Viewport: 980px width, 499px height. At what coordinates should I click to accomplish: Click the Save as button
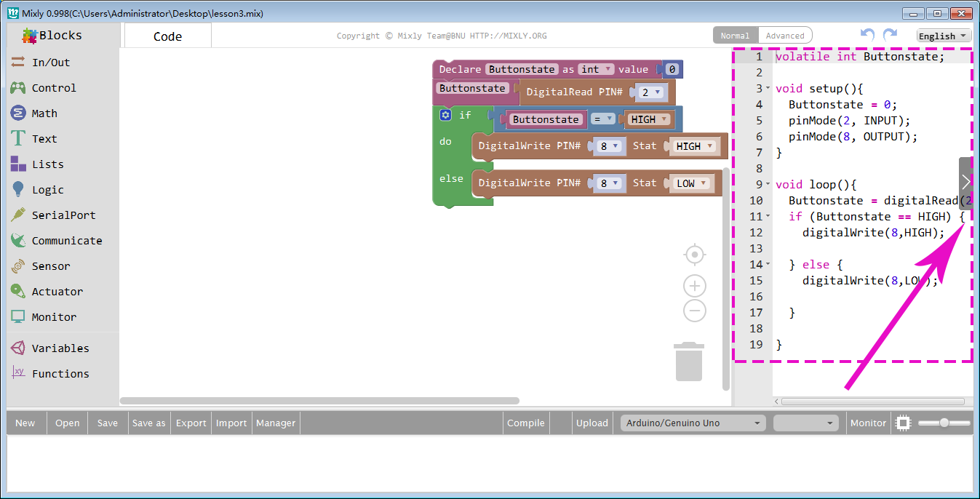point(149,423)
